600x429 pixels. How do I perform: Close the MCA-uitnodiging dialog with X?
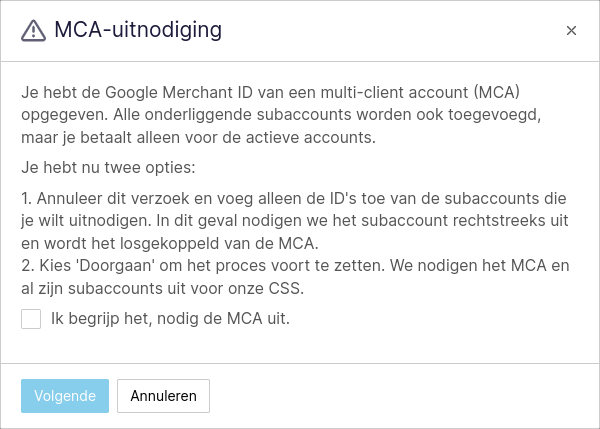click(x=571, y=31)
